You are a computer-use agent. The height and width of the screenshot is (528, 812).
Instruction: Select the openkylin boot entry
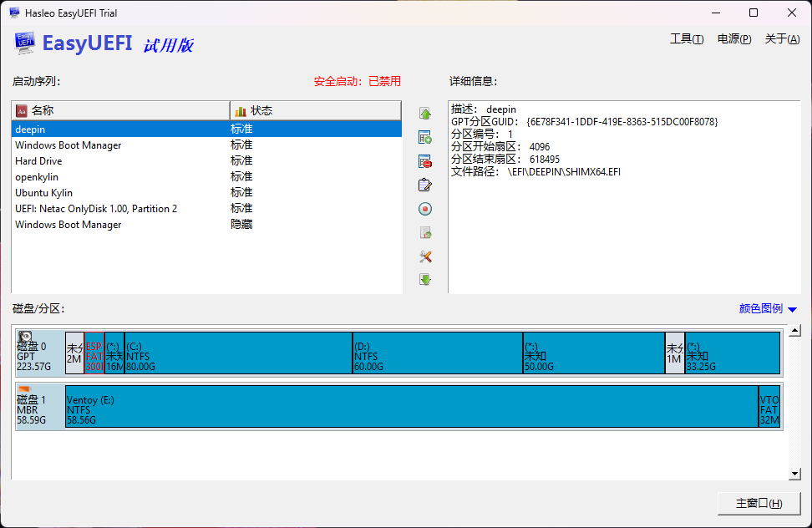click(x=206, y=177)
